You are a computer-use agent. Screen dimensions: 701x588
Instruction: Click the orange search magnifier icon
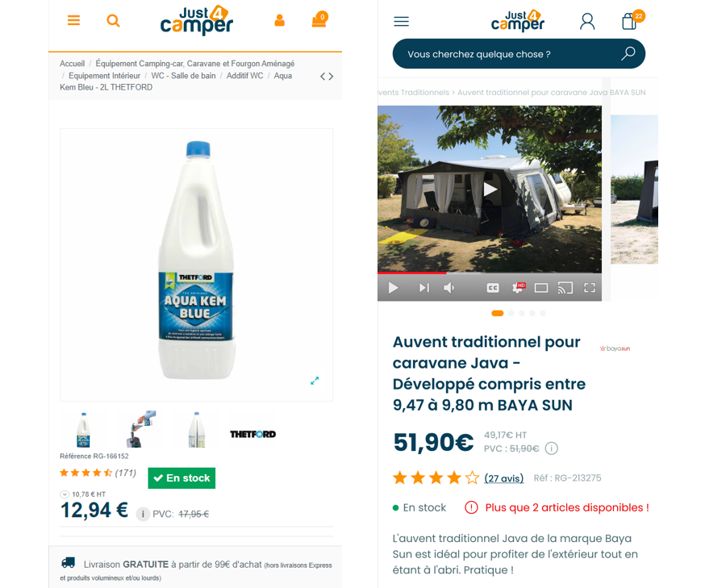113,21
